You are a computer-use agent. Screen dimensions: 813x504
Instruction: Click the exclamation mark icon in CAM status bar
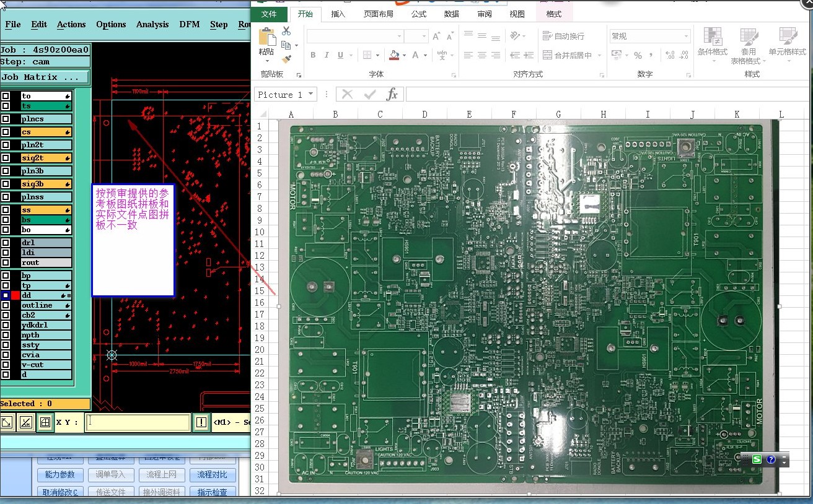pyautogui.click(x=201, y=422)
